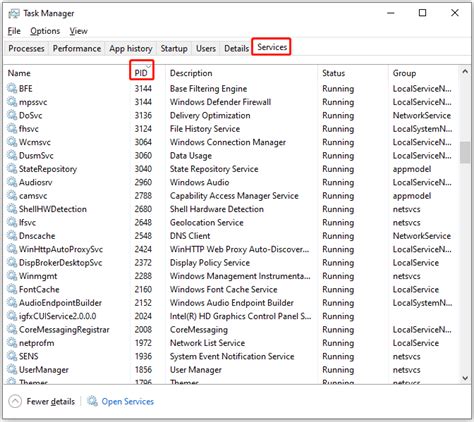Click the Data Usage description cell
The image size is (474, 422).
click(x=191, y=155)
